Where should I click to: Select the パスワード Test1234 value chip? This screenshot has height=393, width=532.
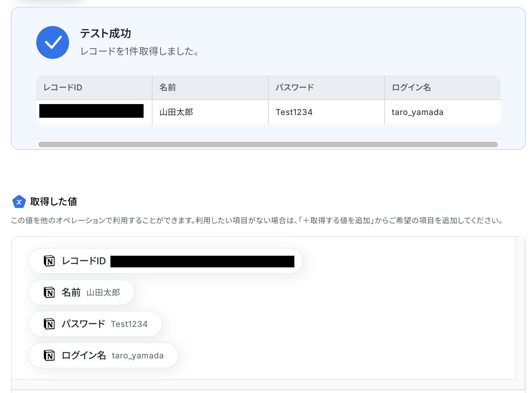(95, 324)
